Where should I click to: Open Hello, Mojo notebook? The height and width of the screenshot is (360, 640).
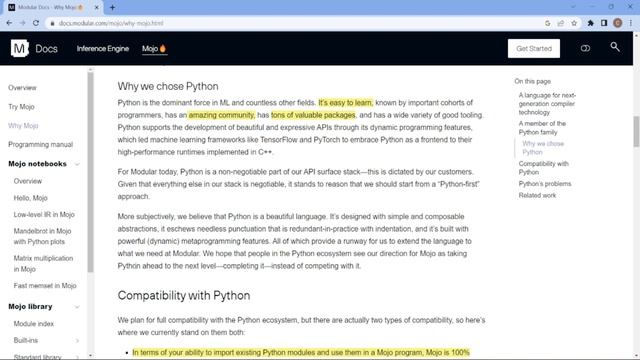[31, 198]
